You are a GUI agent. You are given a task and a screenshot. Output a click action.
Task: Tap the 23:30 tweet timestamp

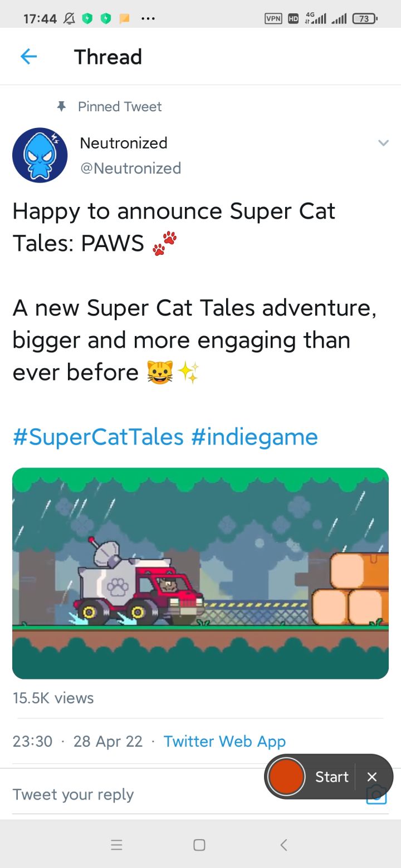point(32,741)
